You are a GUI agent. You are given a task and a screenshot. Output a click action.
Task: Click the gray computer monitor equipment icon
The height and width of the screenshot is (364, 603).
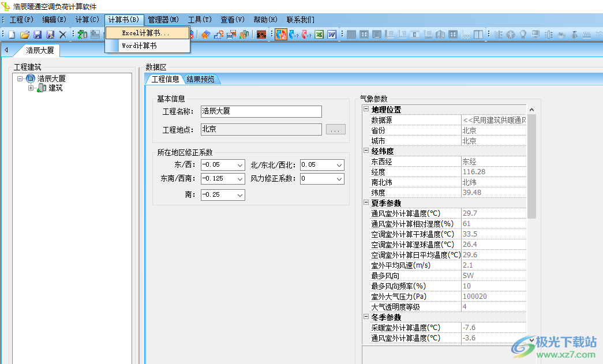(535, 35)
